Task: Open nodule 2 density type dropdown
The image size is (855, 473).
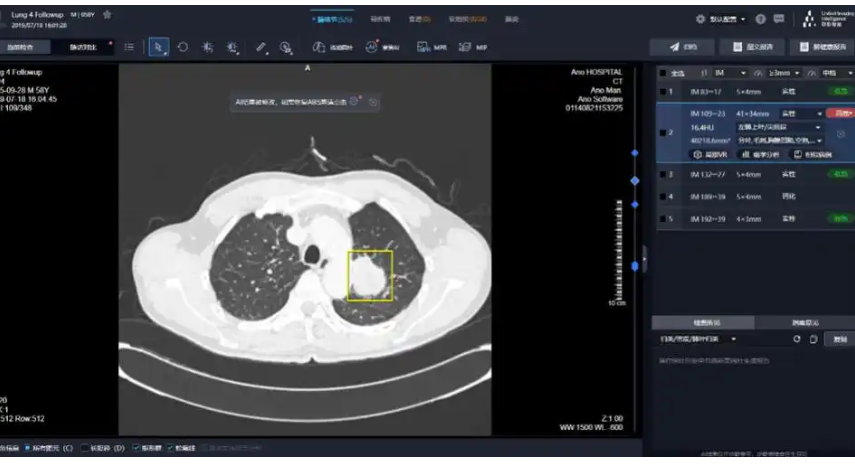Action: point(802,113)
